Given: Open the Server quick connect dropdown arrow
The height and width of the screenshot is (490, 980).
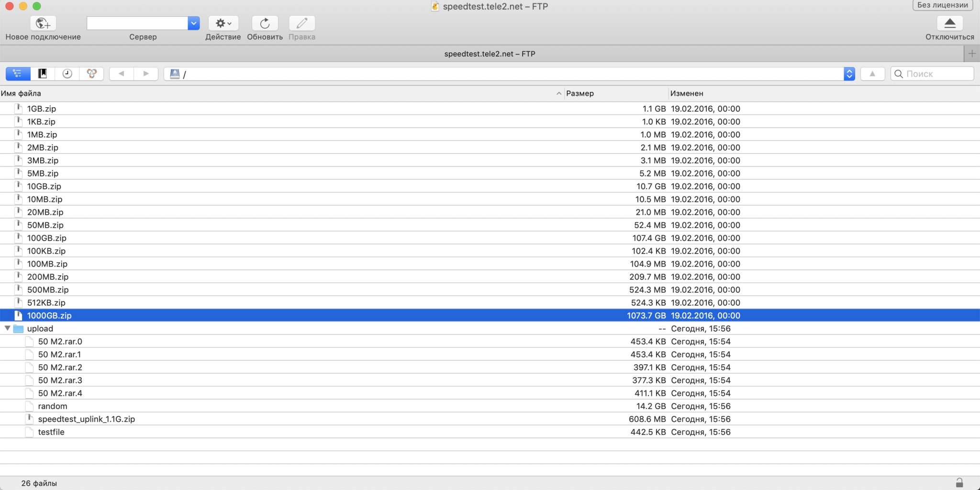Looking at the screenshot, I should point(193,23).
